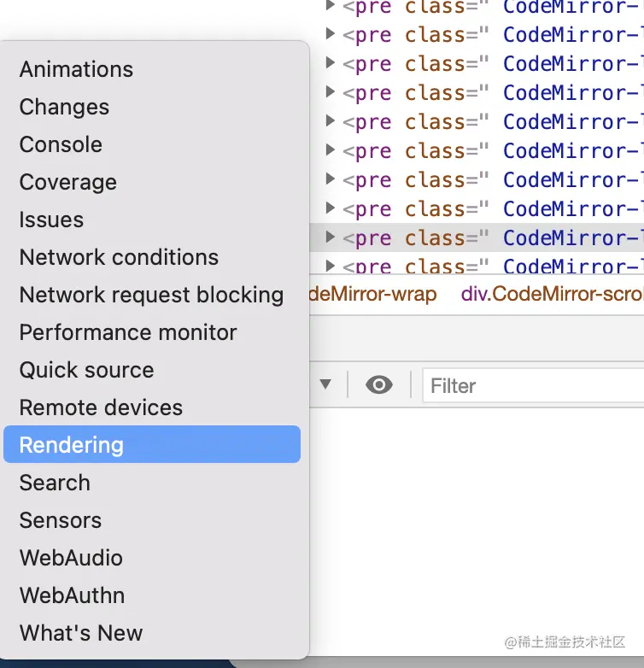
Task: Select Network request blocking
Action: point(151,295)
